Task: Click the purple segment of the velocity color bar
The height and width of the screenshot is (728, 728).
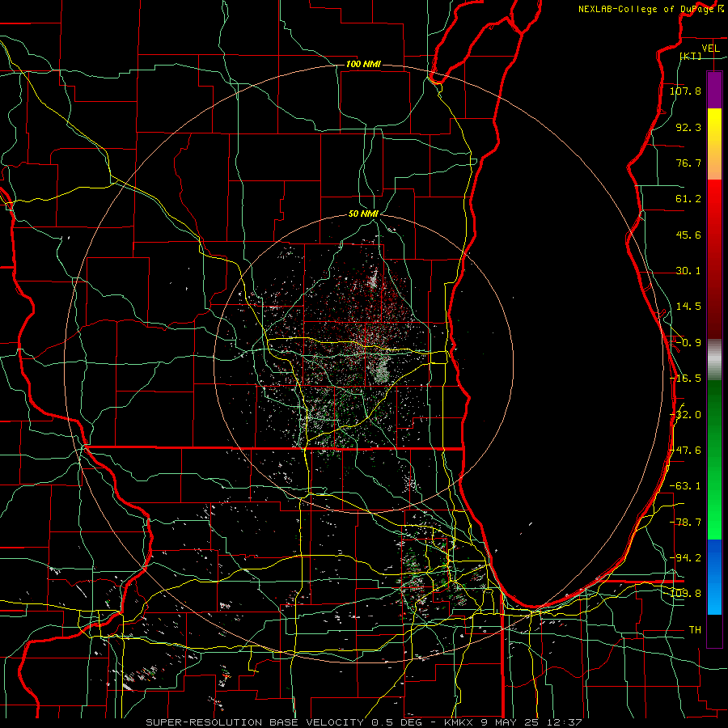Action: pyautogui.click(x=714, y=90)
